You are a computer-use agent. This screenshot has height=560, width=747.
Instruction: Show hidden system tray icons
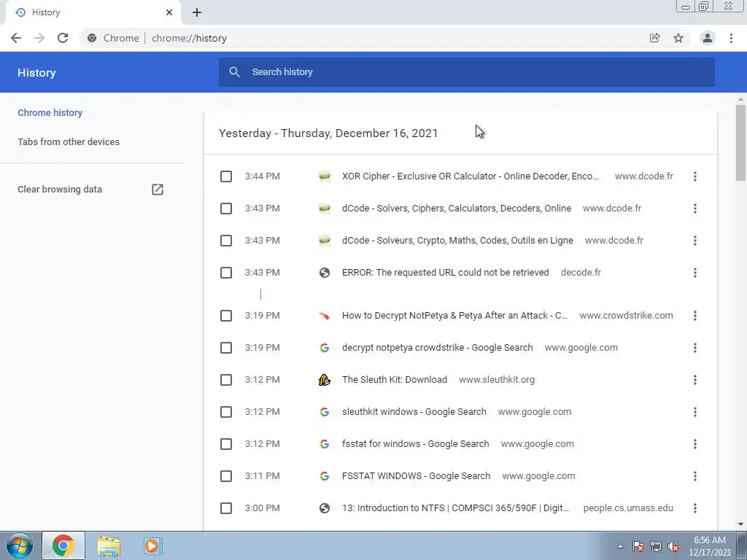point(620,547)
